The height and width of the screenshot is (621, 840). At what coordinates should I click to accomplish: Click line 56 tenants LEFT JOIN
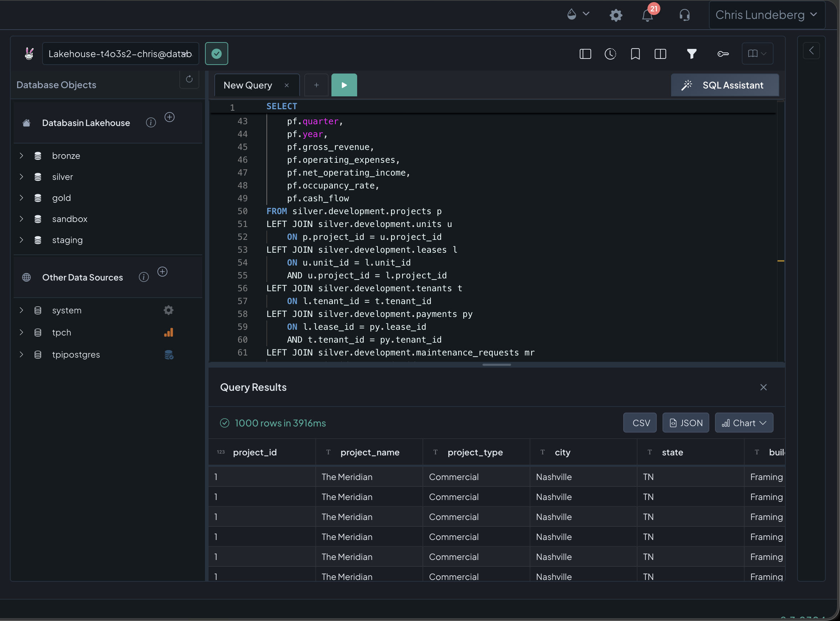[364, 288]
